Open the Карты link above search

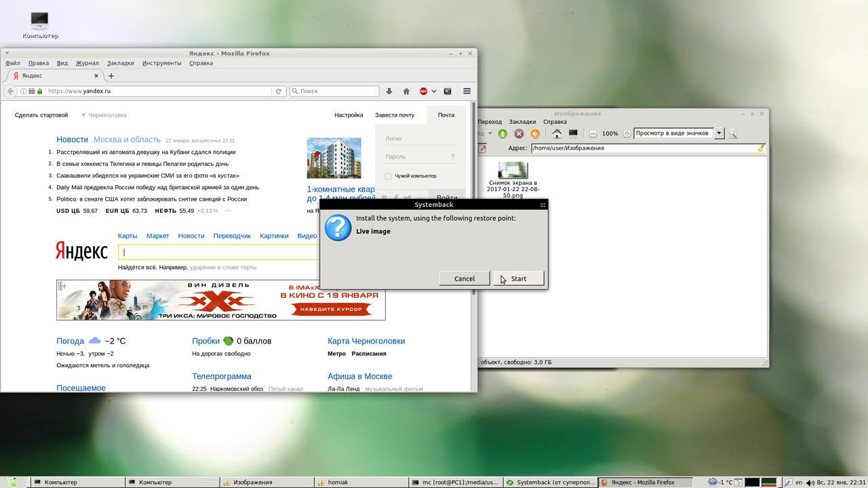tap(127, 236)
